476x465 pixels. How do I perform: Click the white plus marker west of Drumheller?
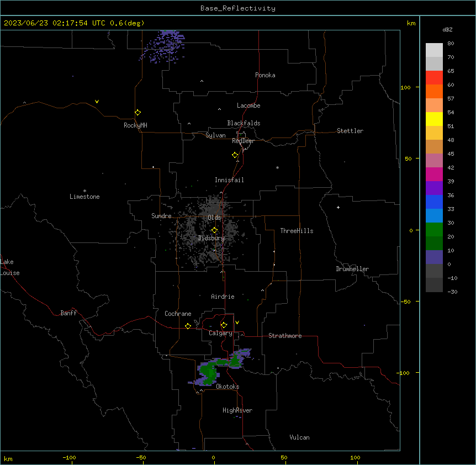338,207
